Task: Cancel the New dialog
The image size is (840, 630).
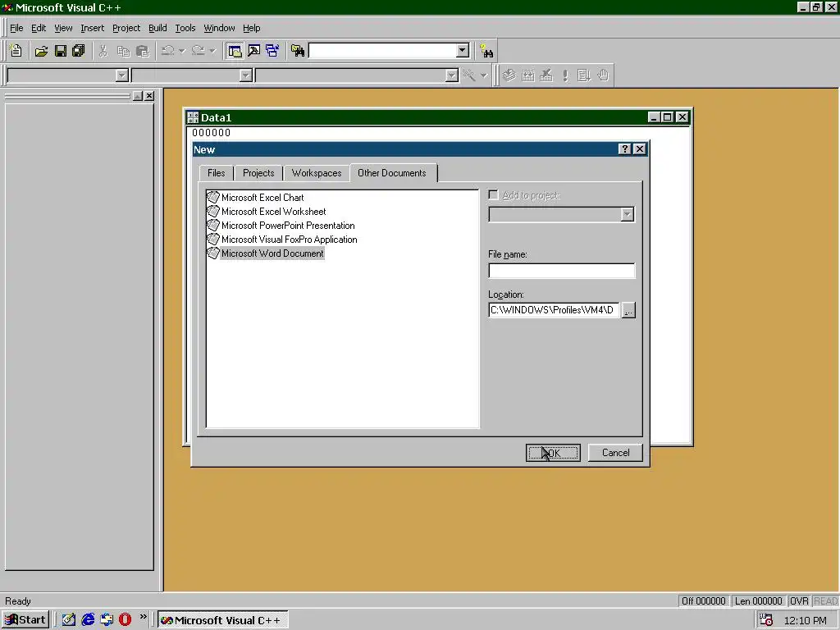Action: click(x=615, y=453)
